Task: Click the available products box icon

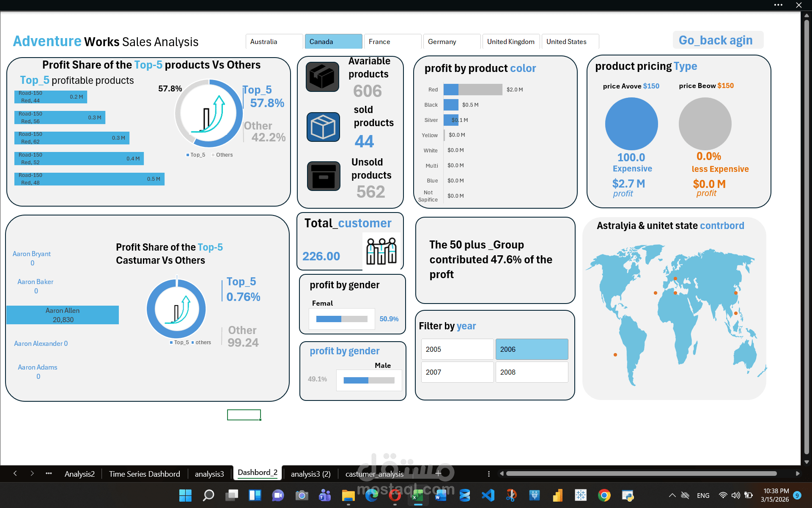Action: click(322, 77)
